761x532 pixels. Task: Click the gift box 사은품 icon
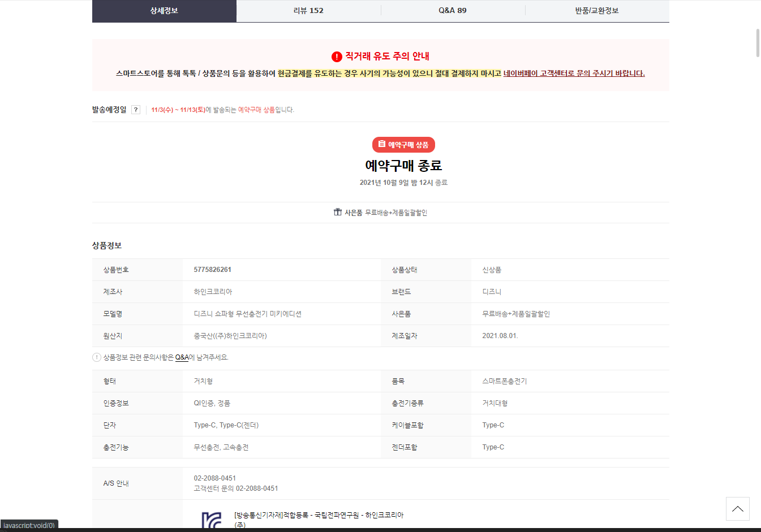click(338, 212)
